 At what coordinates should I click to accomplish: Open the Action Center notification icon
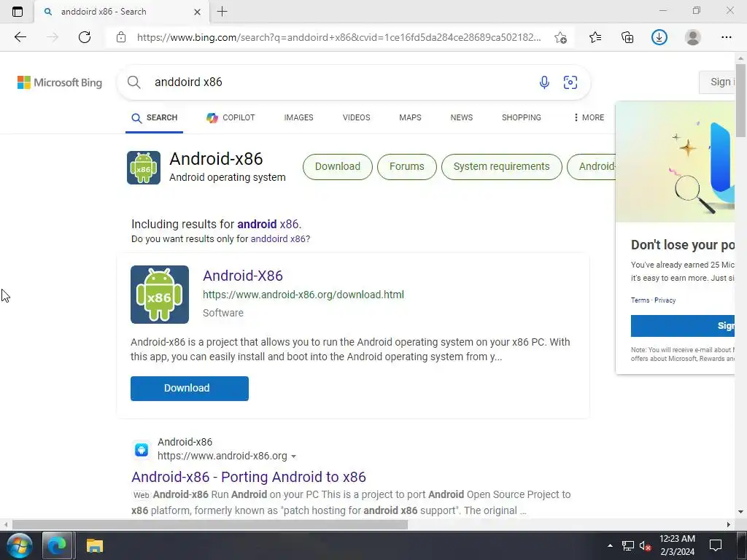pos(716,545)
